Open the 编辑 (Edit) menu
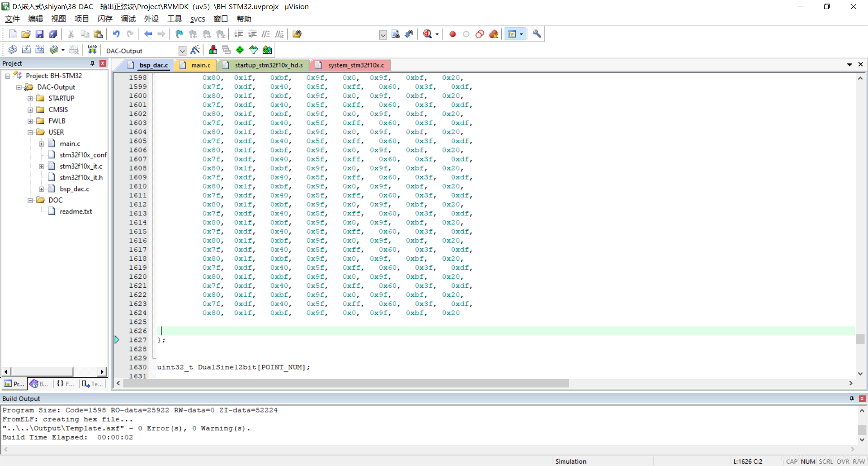Screen dimensions: 868x466 tap(35, 19)
